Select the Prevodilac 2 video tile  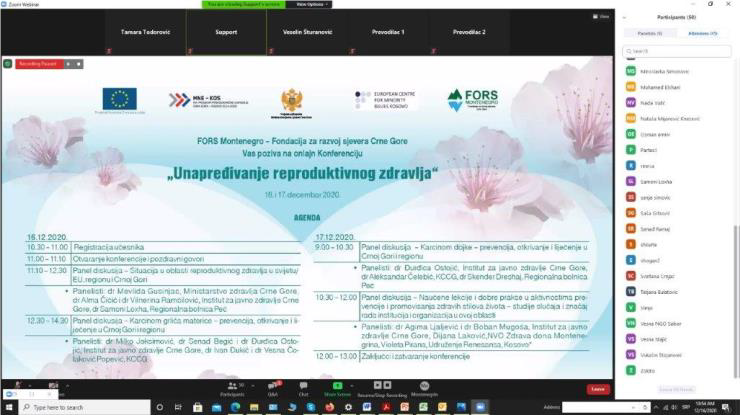click(x=469, y=32)
